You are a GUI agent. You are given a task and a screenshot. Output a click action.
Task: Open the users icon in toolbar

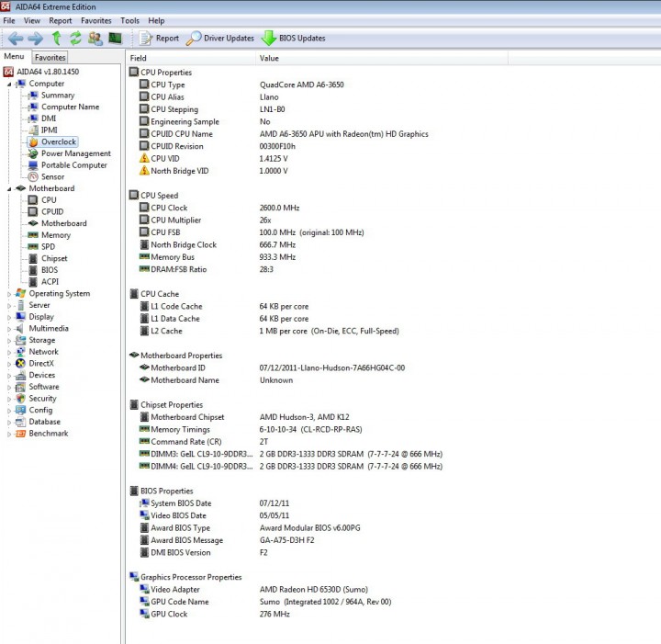[95, 39]
